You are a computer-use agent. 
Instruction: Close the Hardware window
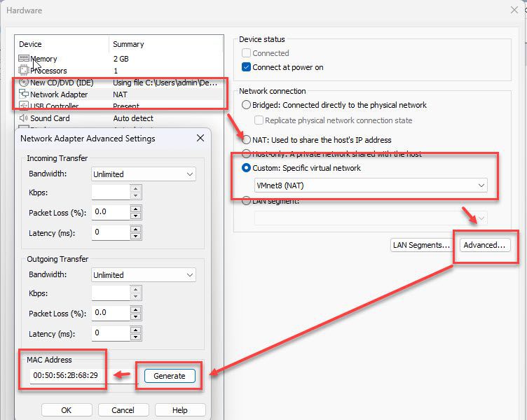tap(514, 10)
